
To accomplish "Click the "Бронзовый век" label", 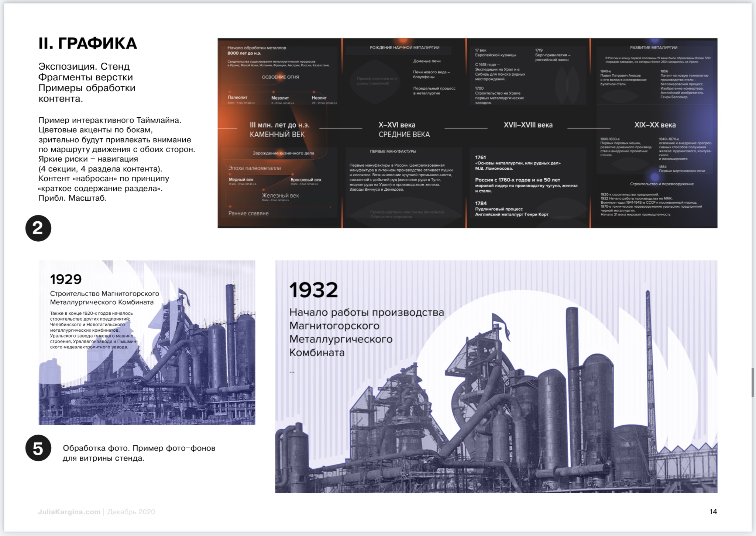I will 306,180.
